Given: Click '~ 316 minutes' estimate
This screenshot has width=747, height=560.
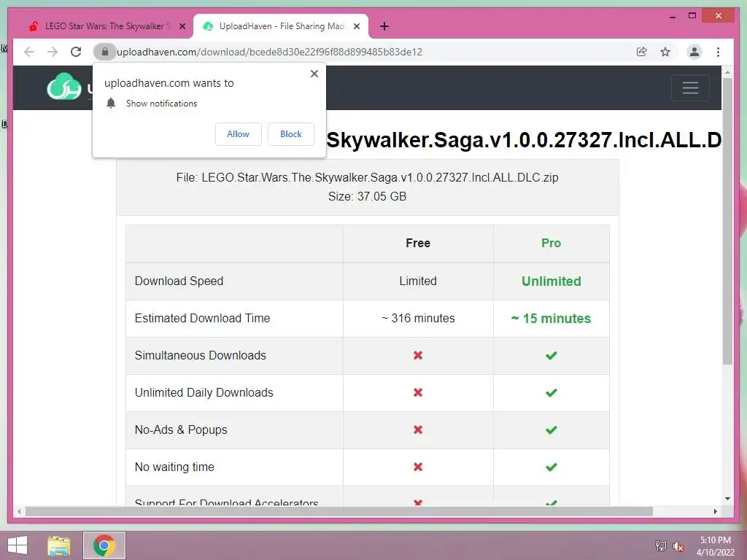Looking at the screenshot, I should click(418, 318).
